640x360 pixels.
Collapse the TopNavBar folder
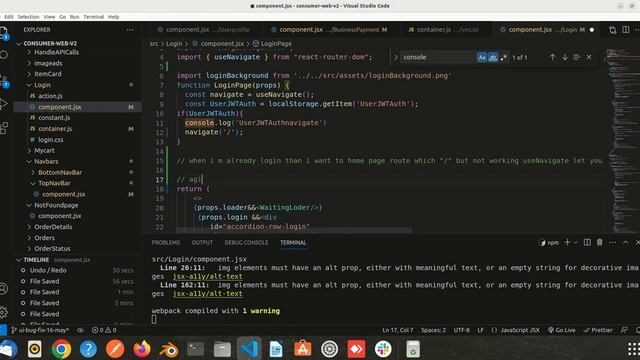[x=54, y=183]
